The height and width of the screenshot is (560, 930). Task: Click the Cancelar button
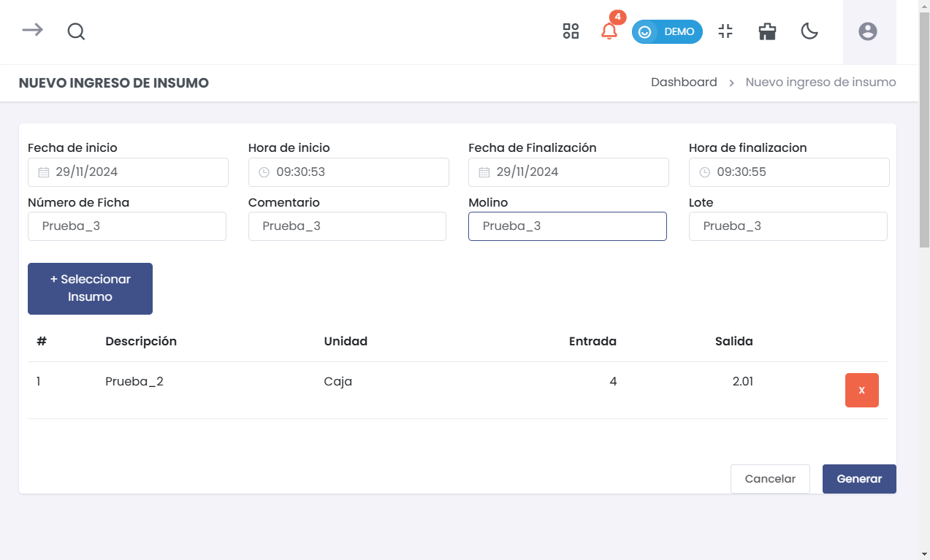(770, 479)
